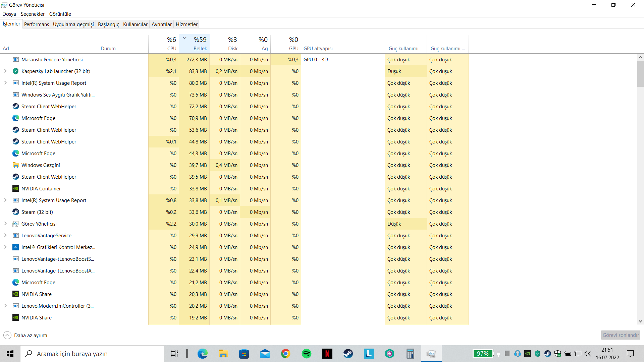Switch to the Performans tab

(x=37, y=24)
